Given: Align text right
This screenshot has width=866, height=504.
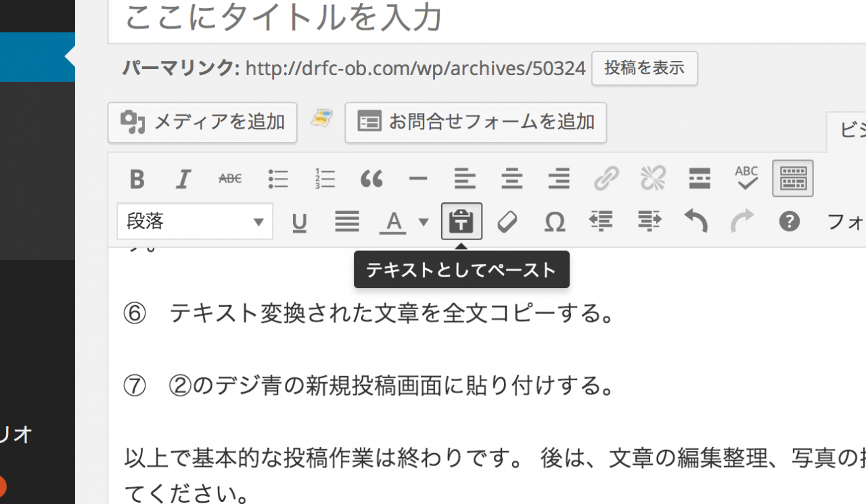Looking at the screenshot, I should click(558, 179).
